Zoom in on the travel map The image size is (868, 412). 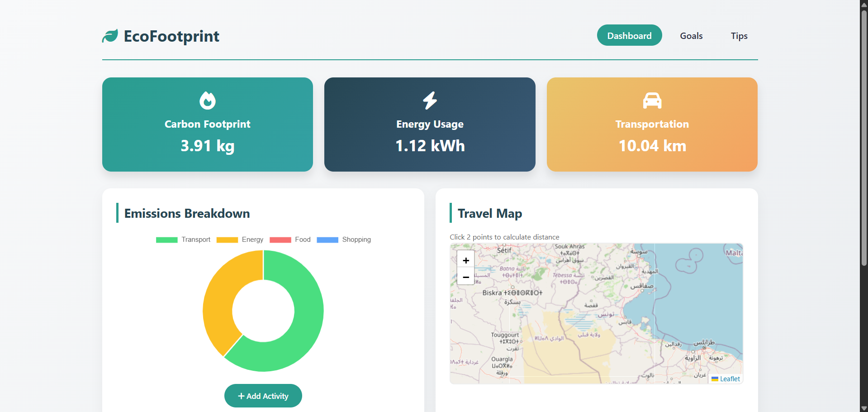pyautogui.click(x=465, y=260)
